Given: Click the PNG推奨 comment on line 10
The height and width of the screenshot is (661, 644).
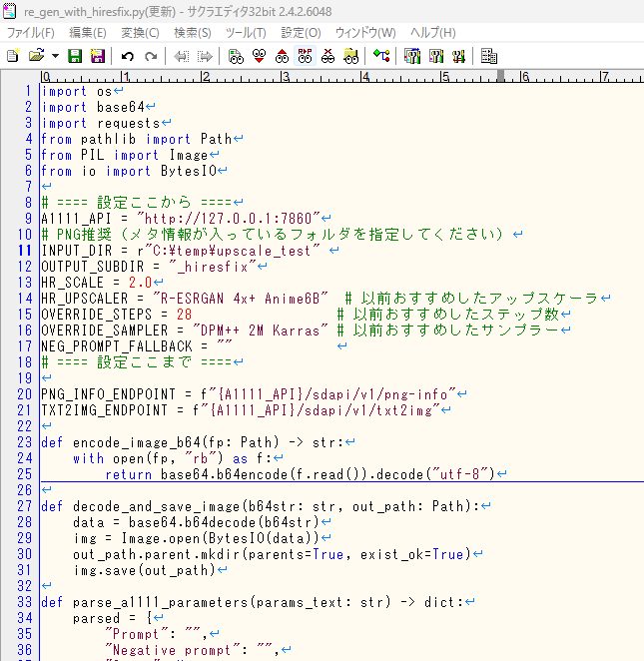Looking at the screenshot, I should pyautogui.click(x=273, y=235).
